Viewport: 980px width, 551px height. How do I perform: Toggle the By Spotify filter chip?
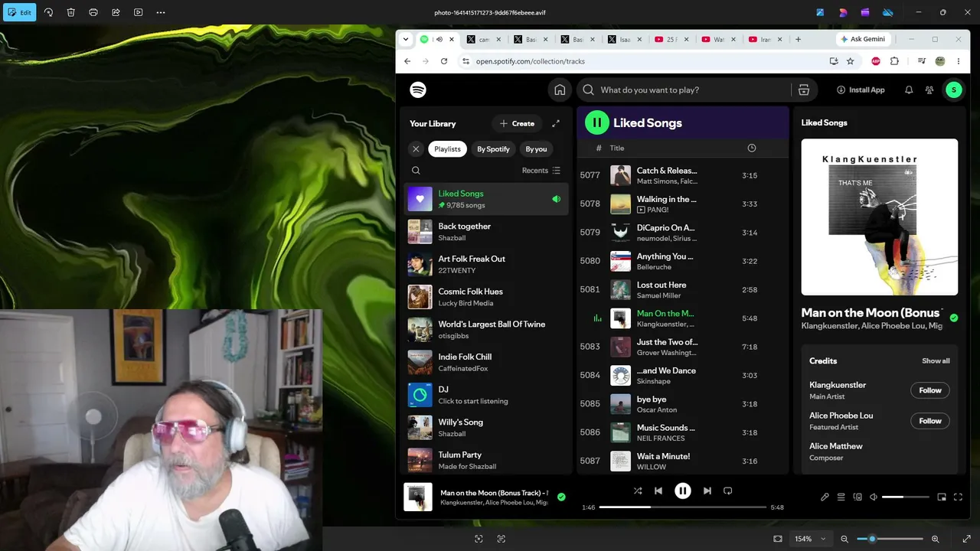pos(493,149)
